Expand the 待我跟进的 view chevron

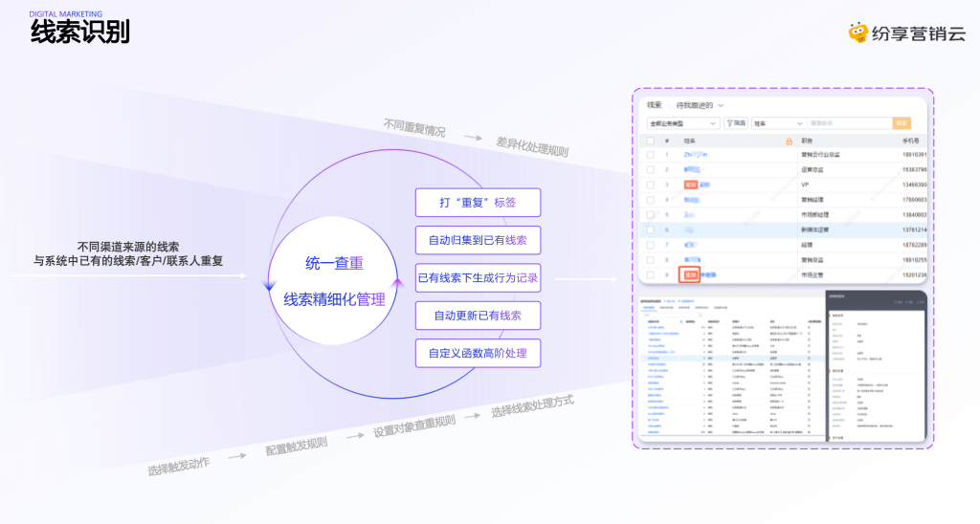click(721, 105)
